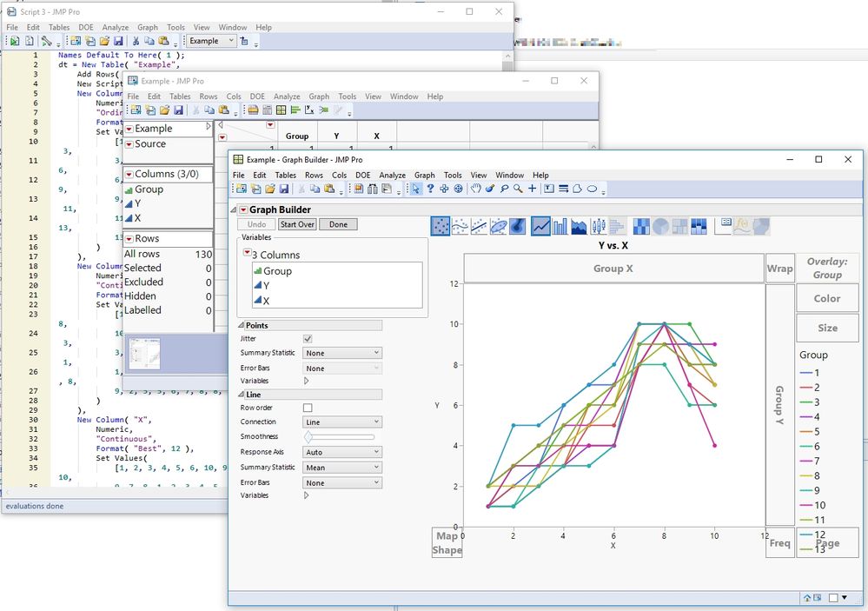This screenshot has width=868, height=611.
Task: Select the Points element icon in Graph Builder
Action: pos(441,226)
